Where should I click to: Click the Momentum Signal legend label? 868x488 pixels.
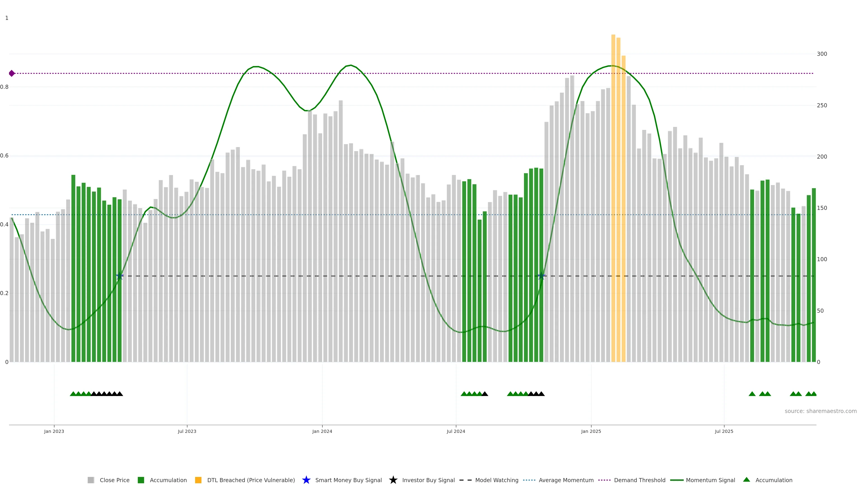tap(710, 480)
